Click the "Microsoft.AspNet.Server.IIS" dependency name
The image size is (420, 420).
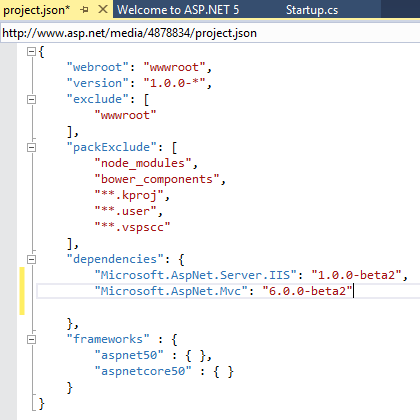coord(195,275)
